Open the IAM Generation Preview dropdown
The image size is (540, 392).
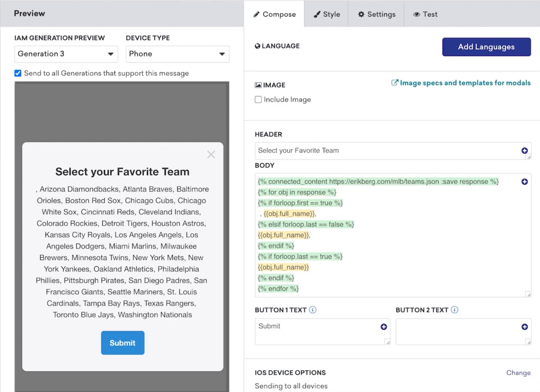[x=66, y=54]
